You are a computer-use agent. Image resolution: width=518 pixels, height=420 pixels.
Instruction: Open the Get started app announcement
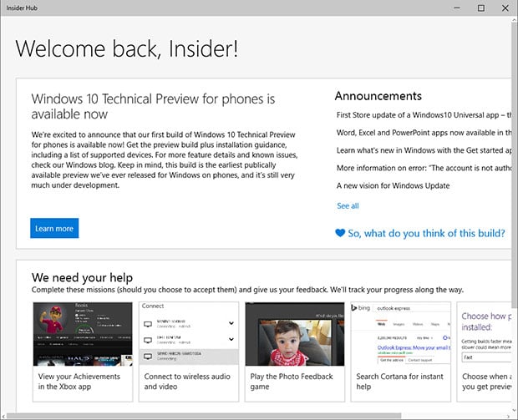(422, 150)
